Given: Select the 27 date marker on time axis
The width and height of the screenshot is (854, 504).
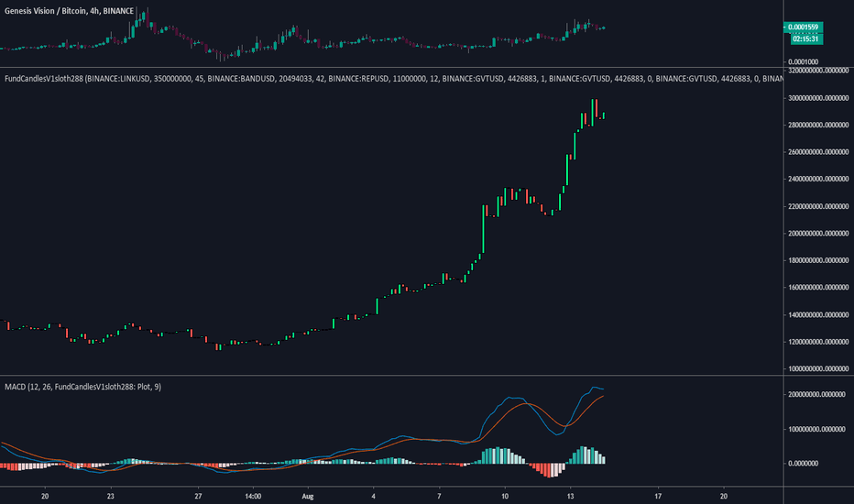Looking at the screenshot, I should [x=198, y=497].
